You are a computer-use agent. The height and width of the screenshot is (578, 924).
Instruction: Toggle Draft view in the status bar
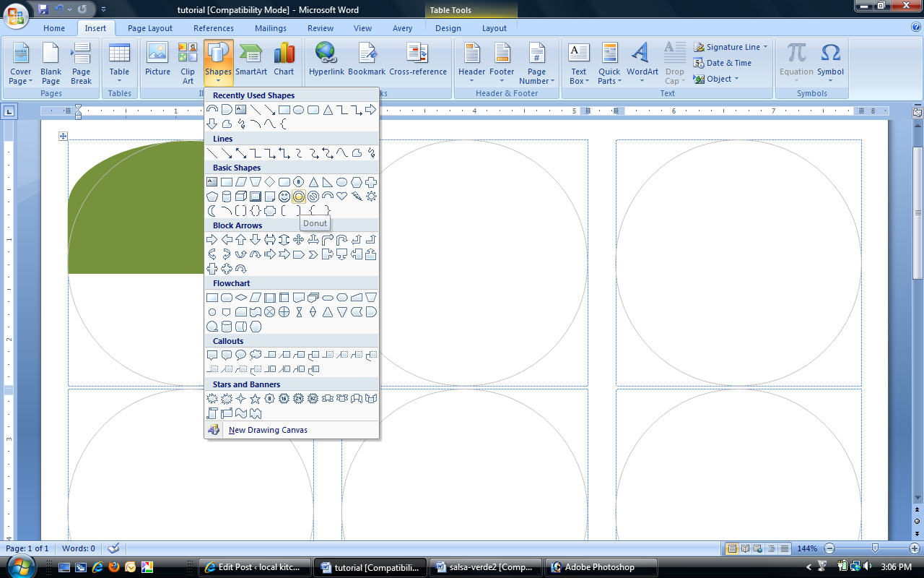[x=785, y=548]
